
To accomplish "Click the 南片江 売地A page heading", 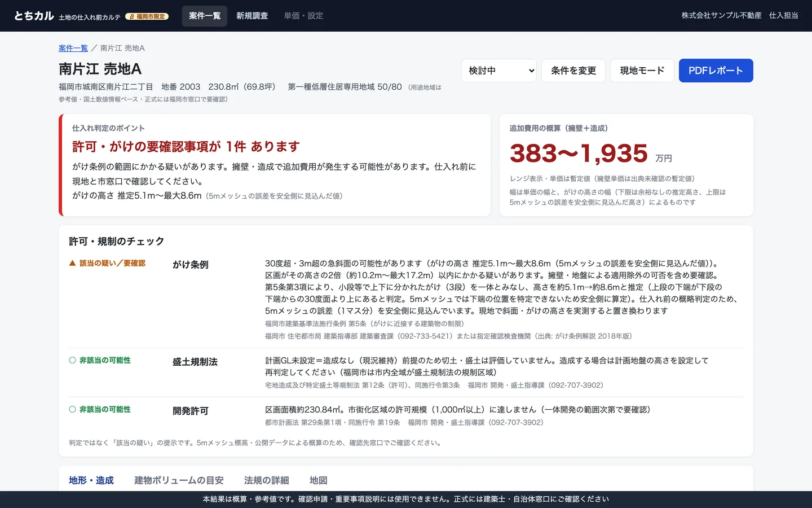I will click(100, 69).
